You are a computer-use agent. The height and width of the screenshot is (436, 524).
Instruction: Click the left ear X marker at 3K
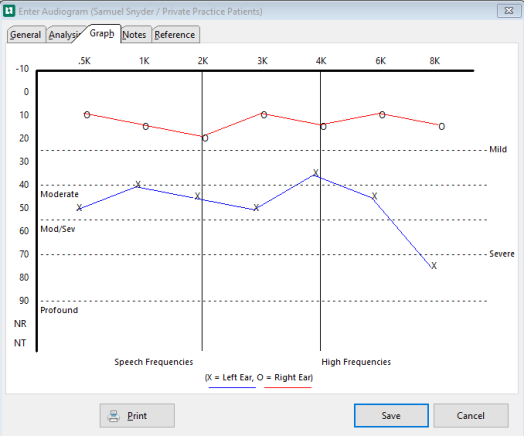pos(256,207)
